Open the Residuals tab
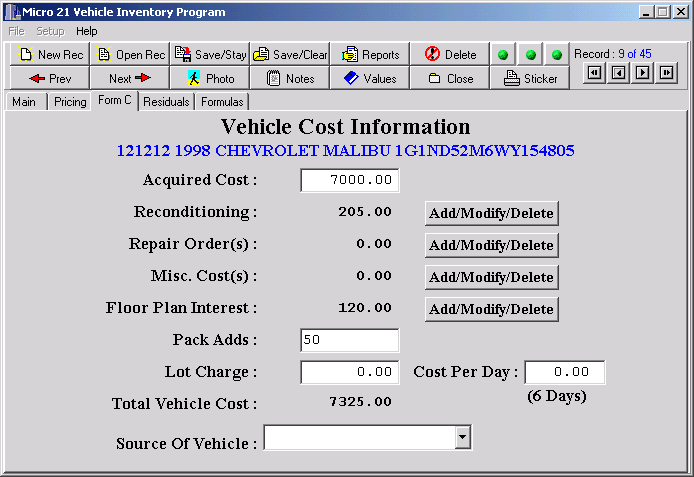Viewport: 694px width, 477px height. pos(166,102)
